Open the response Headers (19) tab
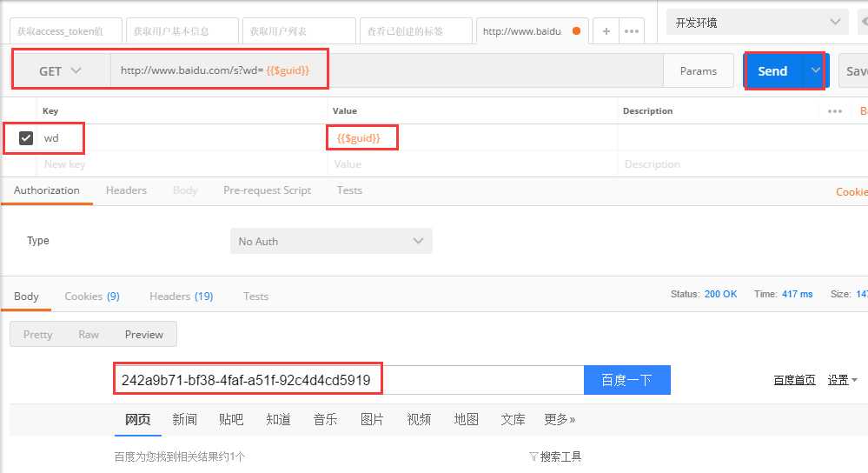The width and height of the screenshot is (868, 473). pos(181,296)
